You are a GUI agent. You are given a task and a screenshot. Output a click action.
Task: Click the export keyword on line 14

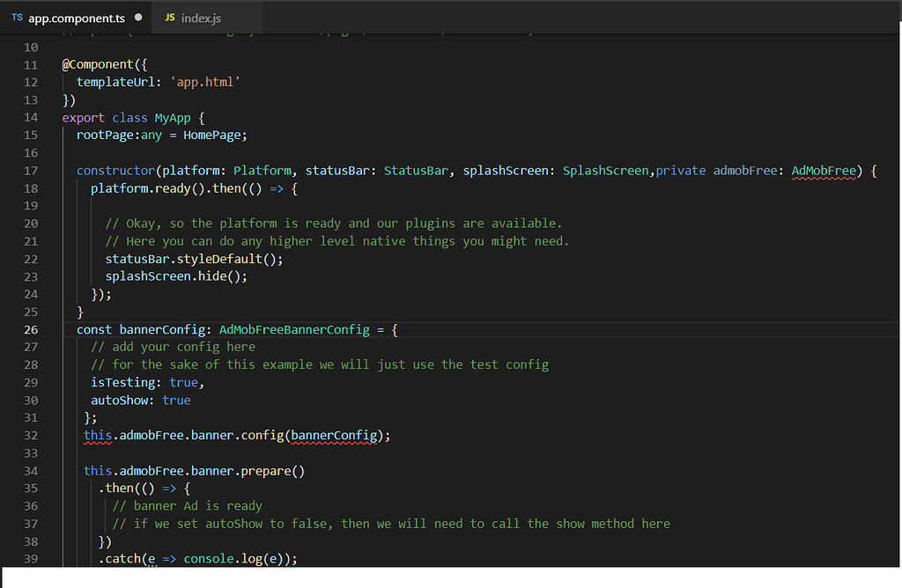(84, 118)
